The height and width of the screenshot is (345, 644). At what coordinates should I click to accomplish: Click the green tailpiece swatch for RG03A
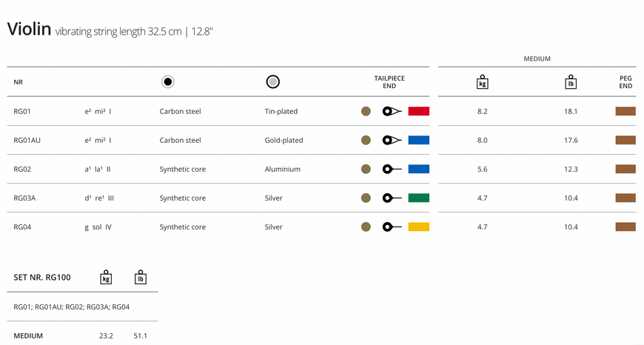coord(418,198)
